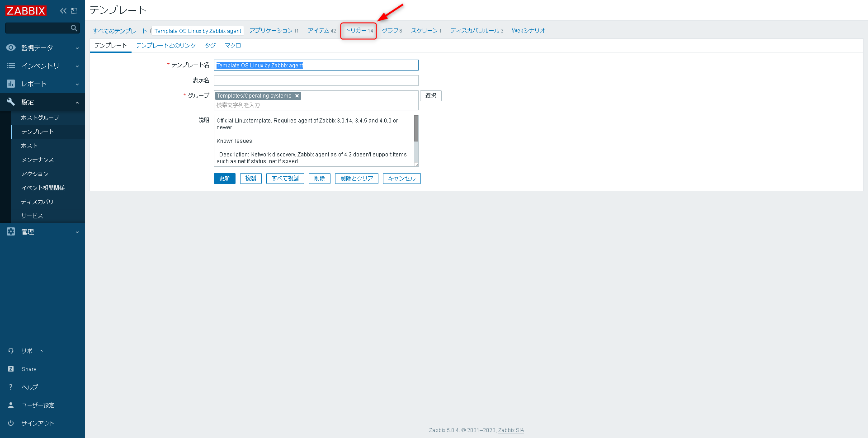
Task: Open サービス in sidebar
Action: 47,216
